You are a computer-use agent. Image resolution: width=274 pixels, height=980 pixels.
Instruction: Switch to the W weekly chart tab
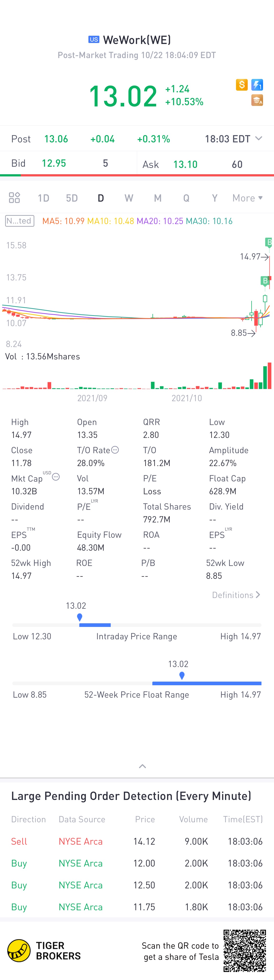coord(129,198)
